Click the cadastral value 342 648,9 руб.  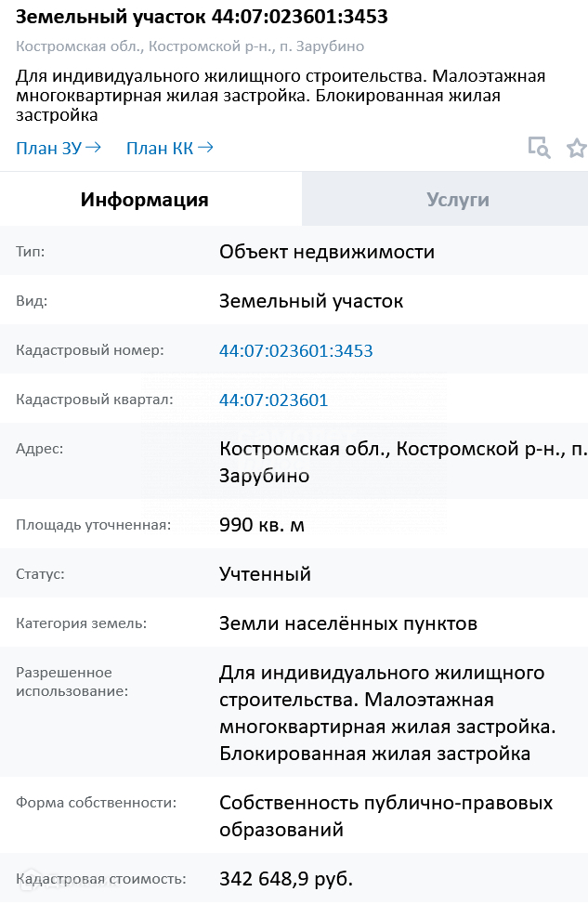point(286,878)
